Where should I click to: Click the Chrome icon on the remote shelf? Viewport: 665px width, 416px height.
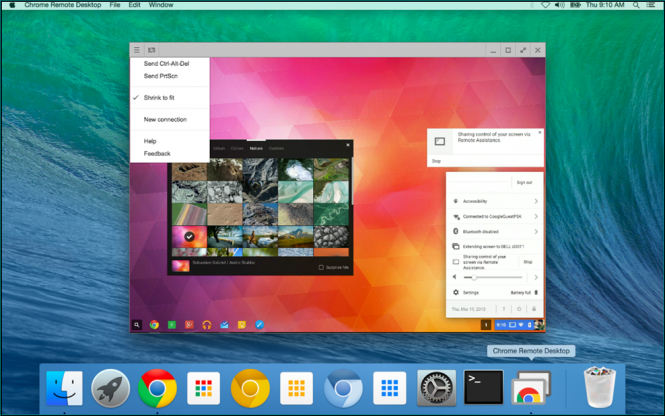154,324
